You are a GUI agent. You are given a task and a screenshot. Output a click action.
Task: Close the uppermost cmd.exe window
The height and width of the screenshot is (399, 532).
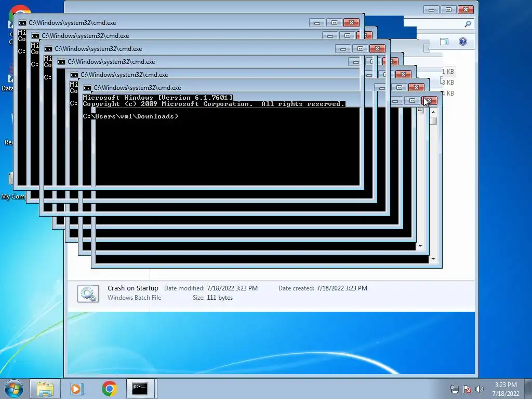coord(351,23)
